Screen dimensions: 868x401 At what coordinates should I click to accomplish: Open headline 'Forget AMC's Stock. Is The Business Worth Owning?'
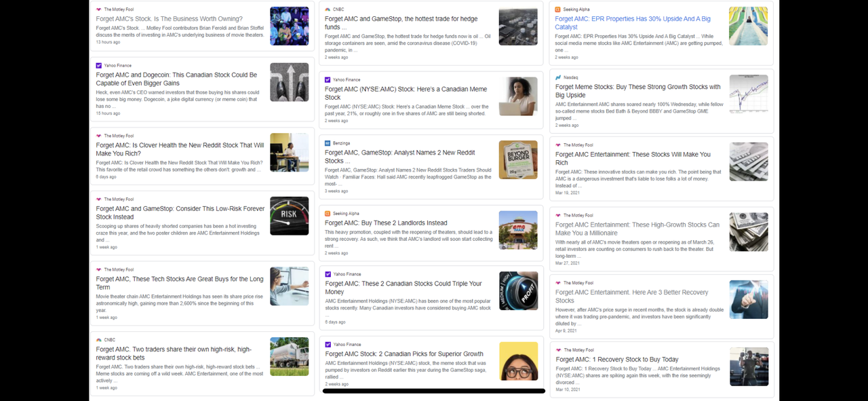(x=169, y=19)
